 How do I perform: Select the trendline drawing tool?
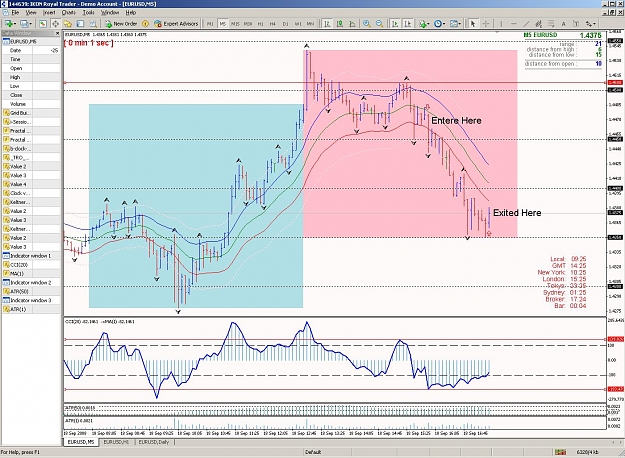[526, 24]
